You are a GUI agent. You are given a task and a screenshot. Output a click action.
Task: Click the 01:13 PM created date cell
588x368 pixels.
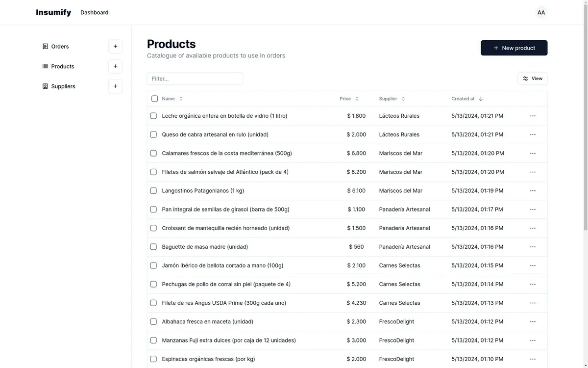477,303
